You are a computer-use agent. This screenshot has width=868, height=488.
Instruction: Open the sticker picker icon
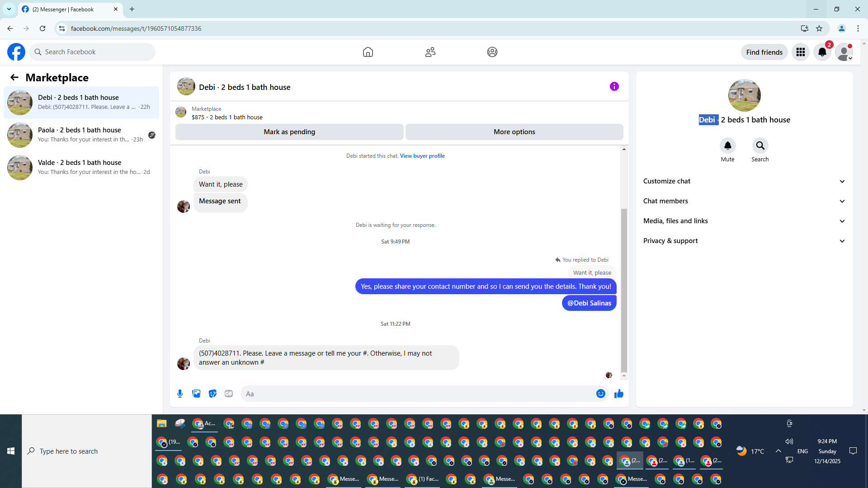(212, 394)
